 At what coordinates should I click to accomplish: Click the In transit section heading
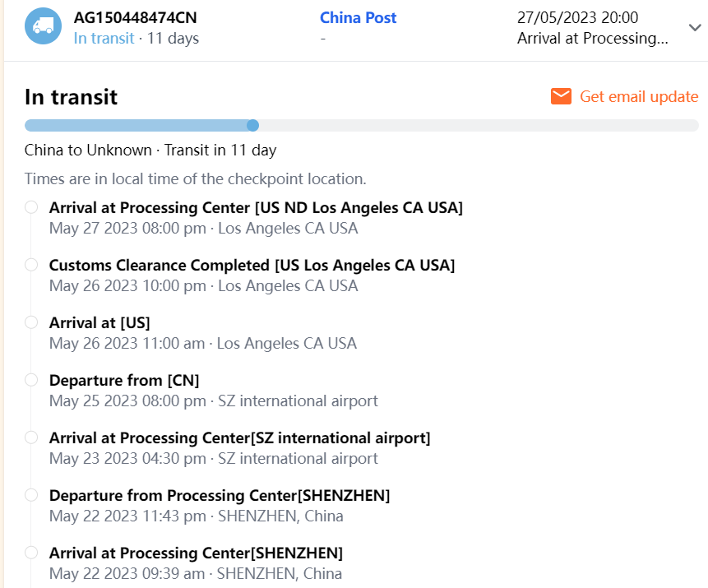coord(71,97)
